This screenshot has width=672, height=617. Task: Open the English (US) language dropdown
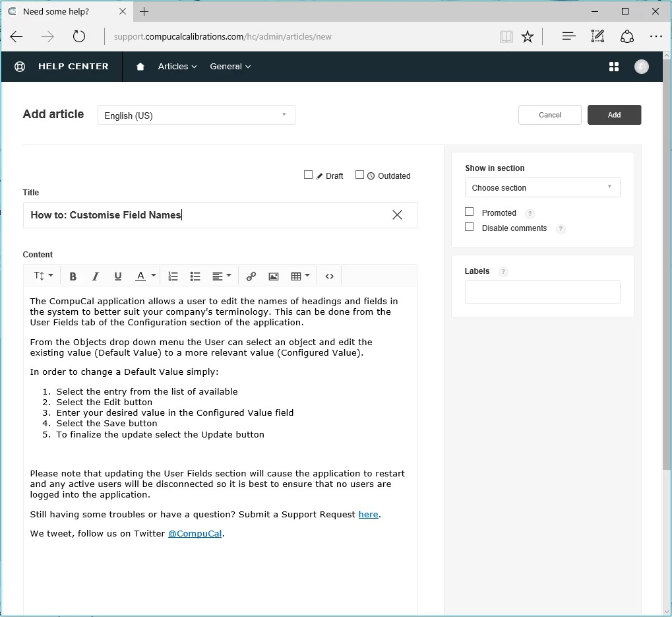coord(197,115)
